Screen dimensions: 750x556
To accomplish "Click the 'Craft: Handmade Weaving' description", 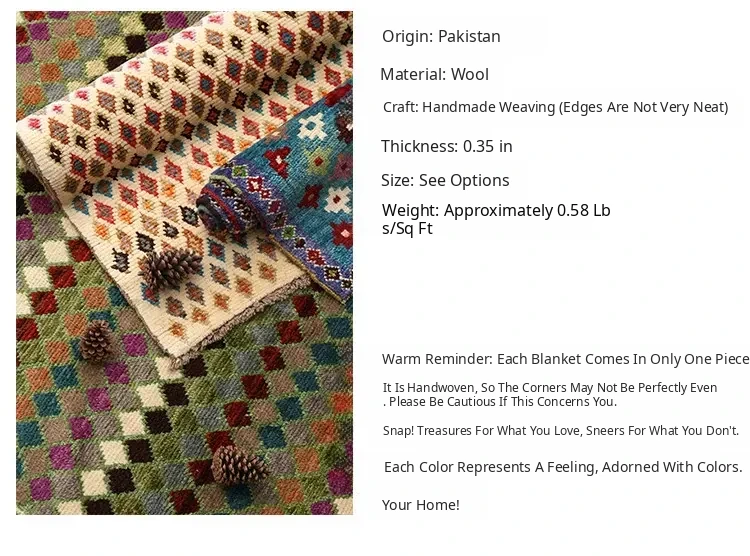I will click(x=555, y=107).
